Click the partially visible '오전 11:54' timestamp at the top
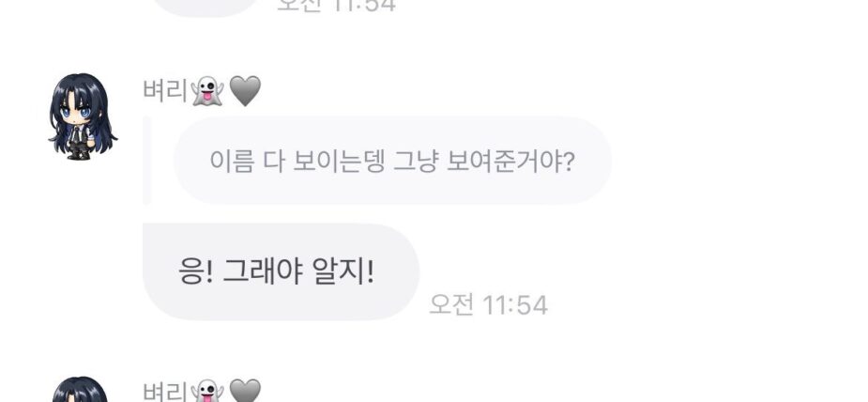Viewport: 868px width, 402px height. point(336,6)
